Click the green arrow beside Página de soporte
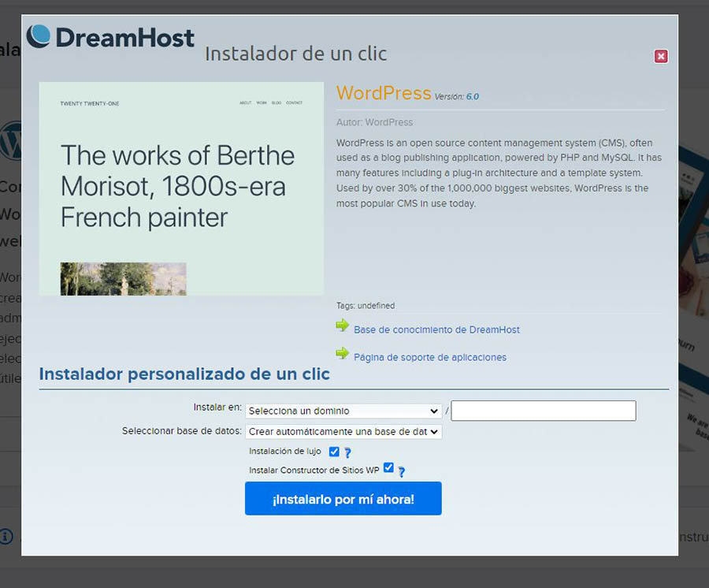This screenshot has height=588, width=709. 342,353
